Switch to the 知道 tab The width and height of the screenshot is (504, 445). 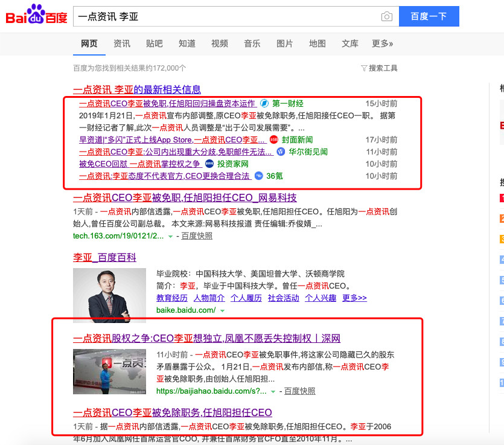coord(187,43)
